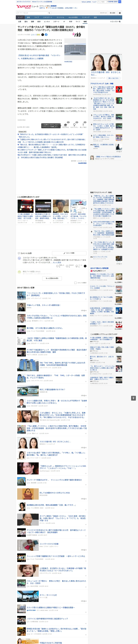Open the article's main building photo thumbnail

click(75, 49)
